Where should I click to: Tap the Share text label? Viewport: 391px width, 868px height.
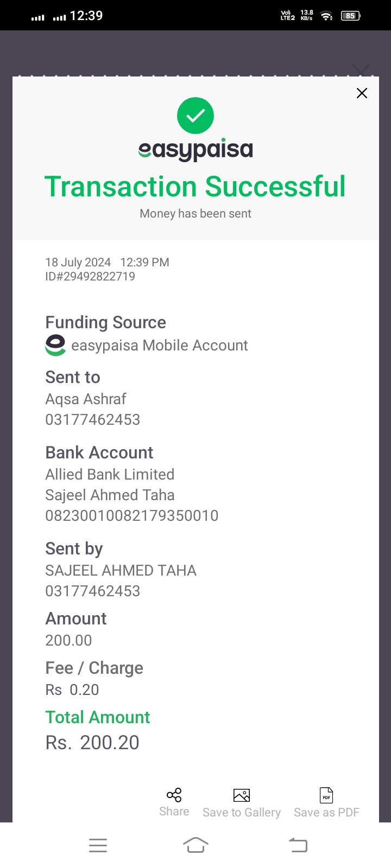point(174,812)
